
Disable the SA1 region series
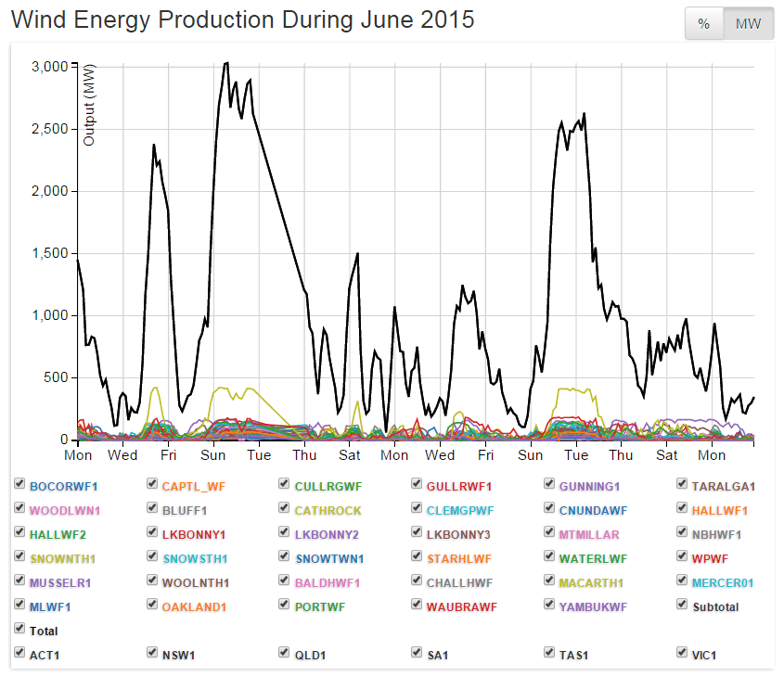coord(417,652)
